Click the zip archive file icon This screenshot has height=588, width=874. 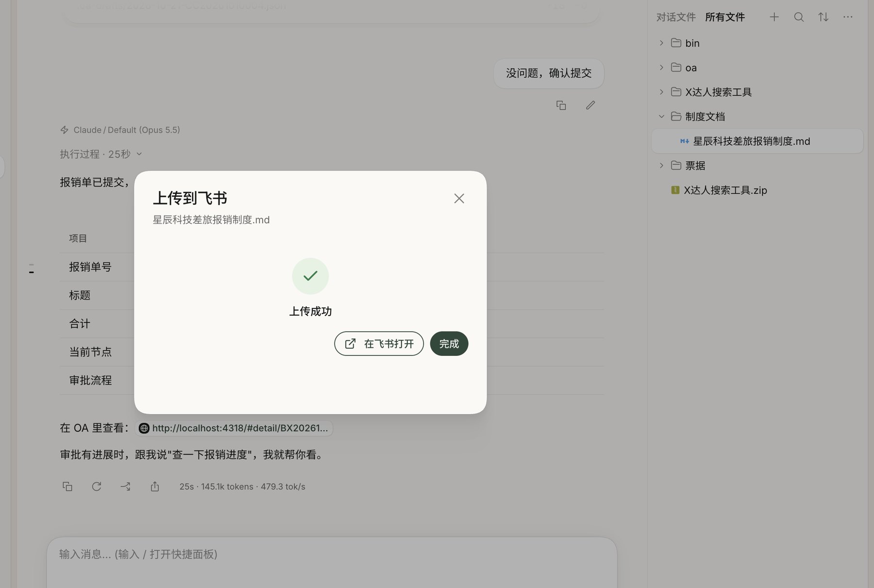click(675, 190)
